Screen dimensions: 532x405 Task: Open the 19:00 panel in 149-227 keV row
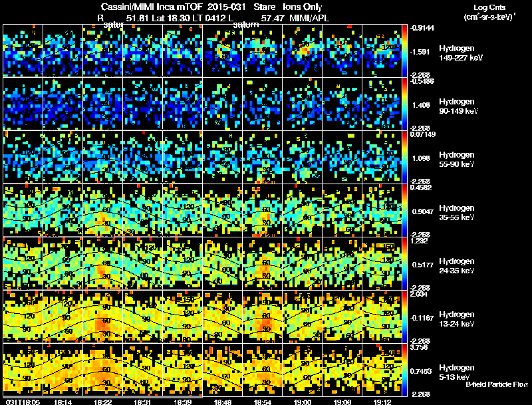tap(303, 51)
